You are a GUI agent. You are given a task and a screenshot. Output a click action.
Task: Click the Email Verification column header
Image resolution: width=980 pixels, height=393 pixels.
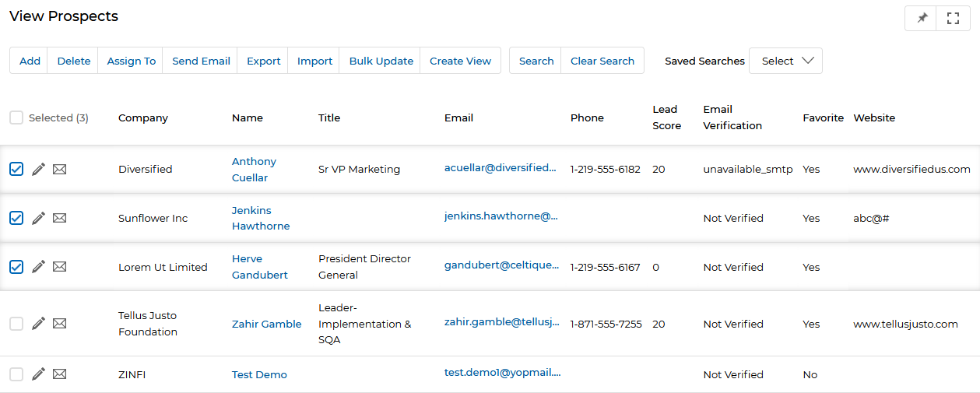pos(732,118)
